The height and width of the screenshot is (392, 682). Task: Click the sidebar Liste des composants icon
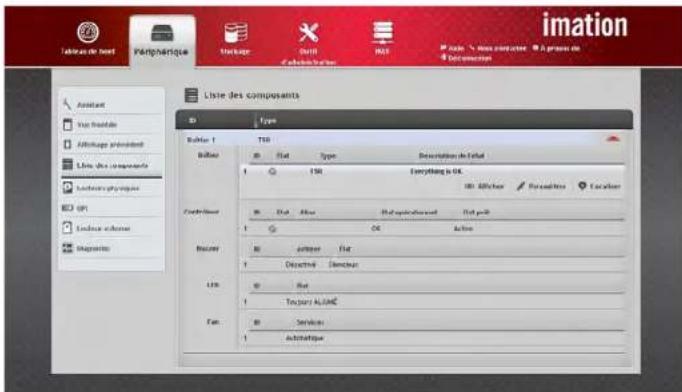(x=67, y=164)
